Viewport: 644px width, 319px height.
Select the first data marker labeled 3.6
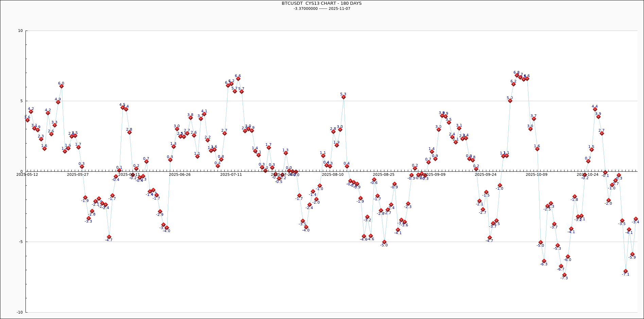28,120
